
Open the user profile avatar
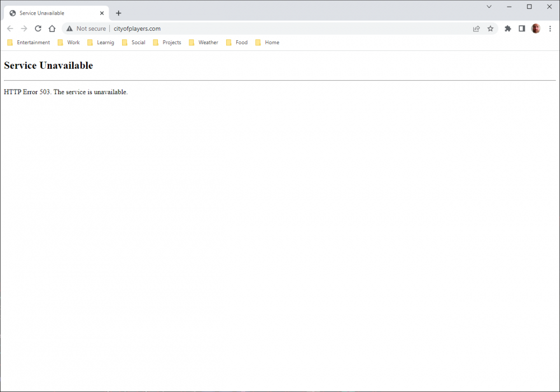click(x=536, y=29)
